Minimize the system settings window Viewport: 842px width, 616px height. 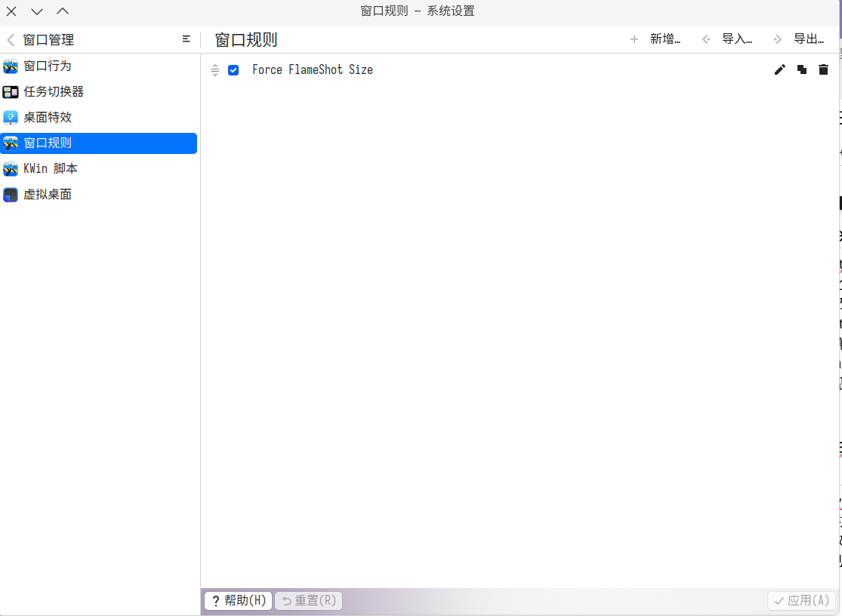[x=37, y=11]
